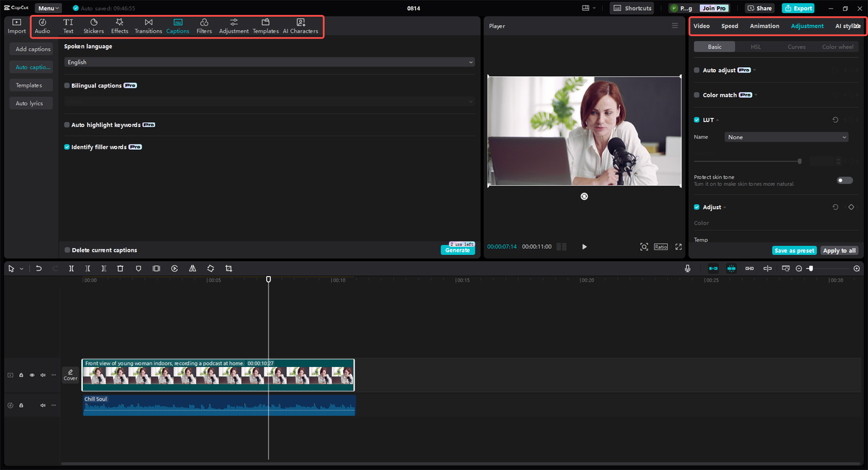Image resolution: width=868 pixels, height=470 pixels.
Task: Open the Text tools icon
Action: [68, 26]
